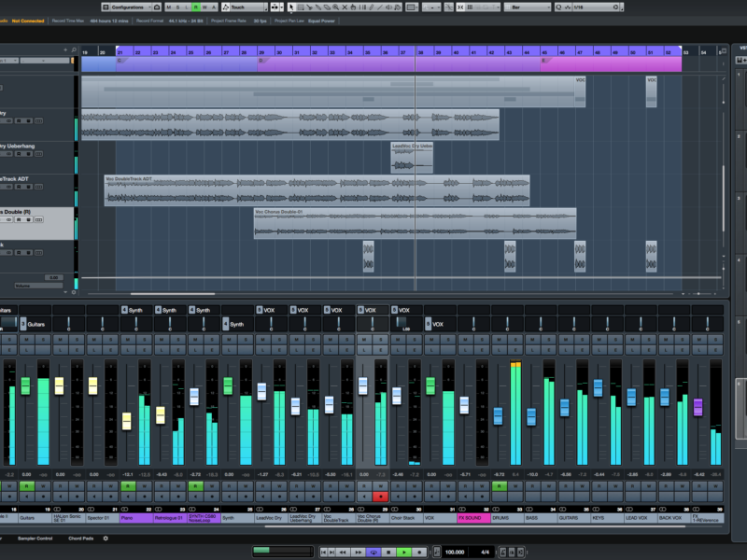Select the Object Selection arrow tool

click(x=292, y=7)
